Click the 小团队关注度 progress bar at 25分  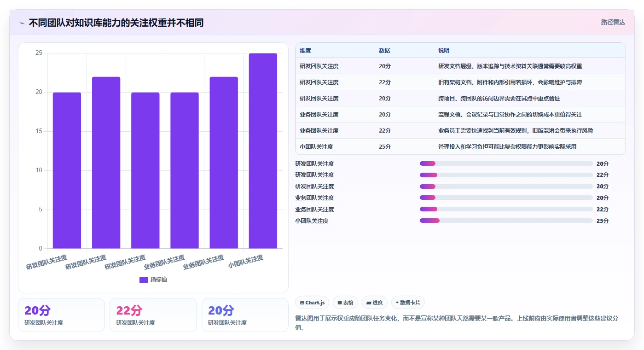[506, 221]
